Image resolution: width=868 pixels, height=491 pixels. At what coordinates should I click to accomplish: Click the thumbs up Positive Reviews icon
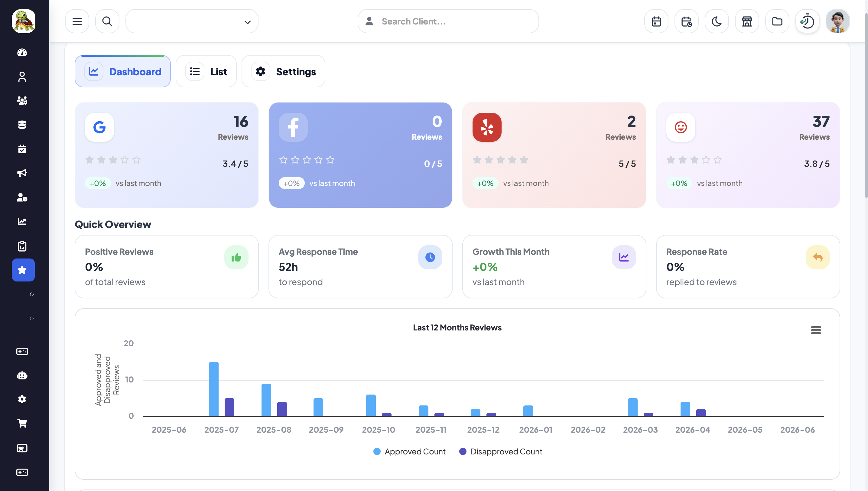(x=236, y=257)
